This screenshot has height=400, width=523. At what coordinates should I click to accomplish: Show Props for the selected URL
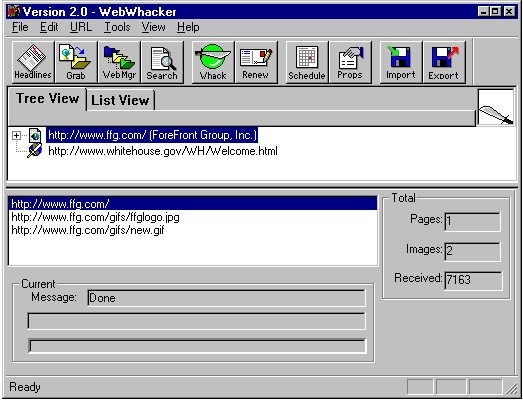click(350, 62)
